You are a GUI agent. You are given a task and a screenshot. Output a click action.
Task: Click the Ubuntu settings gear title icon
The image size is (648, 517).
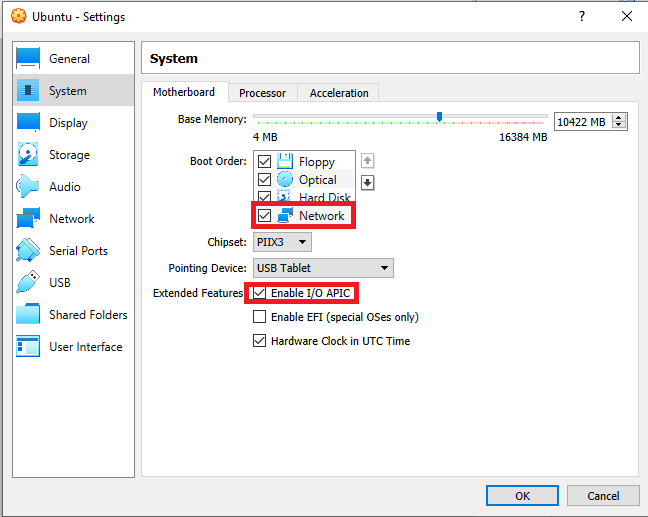(18, 17)
